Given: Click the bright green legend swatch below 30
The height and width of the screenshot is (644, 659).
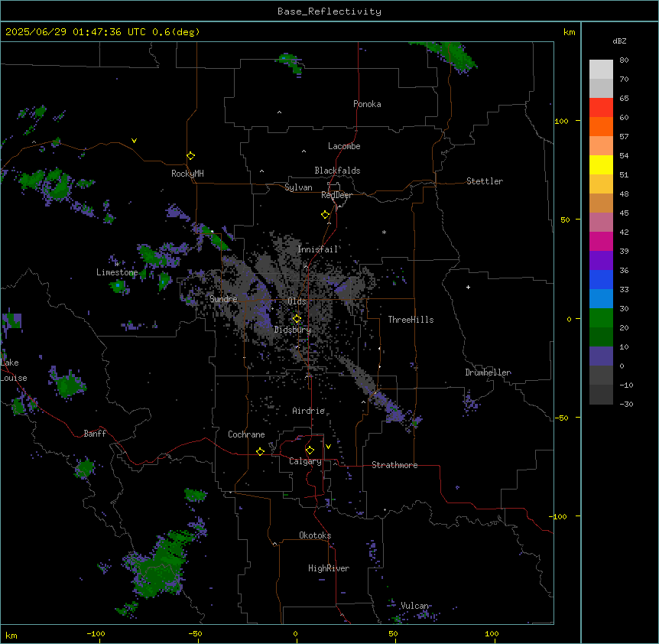Looking at the screenshot, I should [x=601, y=318].
